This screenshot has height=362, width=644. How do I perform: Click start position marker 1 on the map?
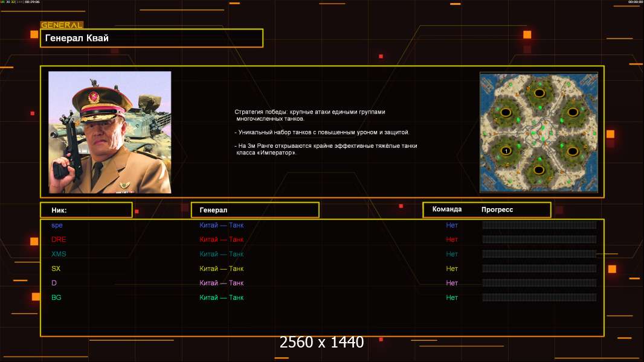[506, 150]
